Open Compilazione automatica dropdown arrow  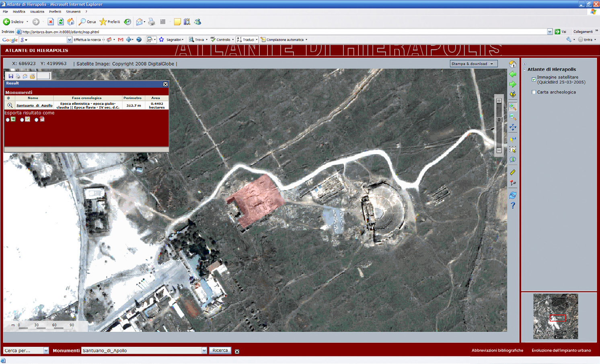306,40
